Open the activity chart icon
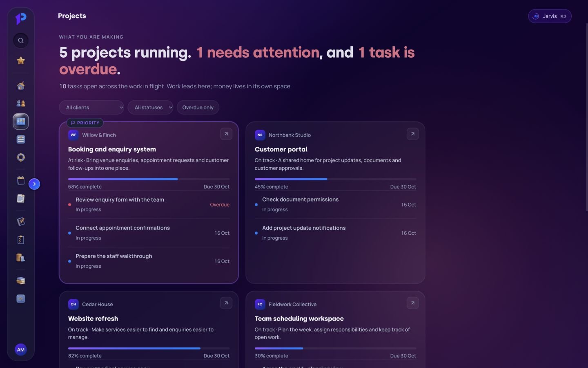Screen dimensions: 588x368 pos(21,298)
